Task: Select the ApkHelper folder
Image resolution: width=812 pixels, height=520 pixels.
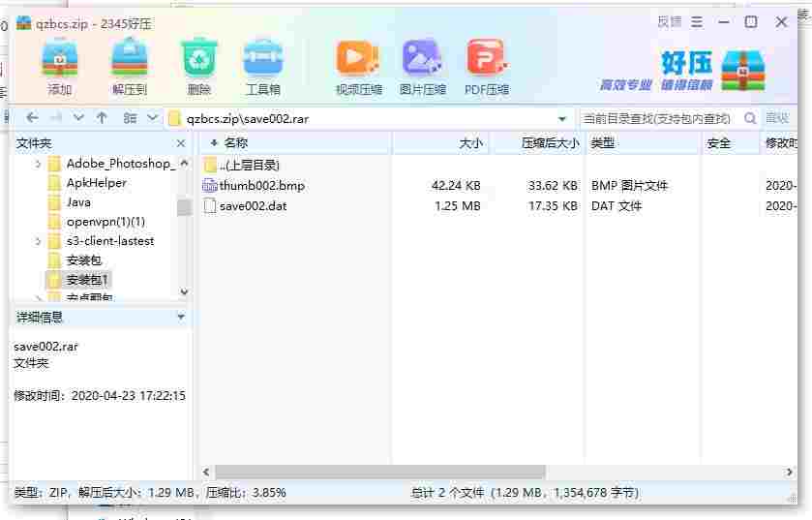Action: pyautogui.click(x=97, y=183)
